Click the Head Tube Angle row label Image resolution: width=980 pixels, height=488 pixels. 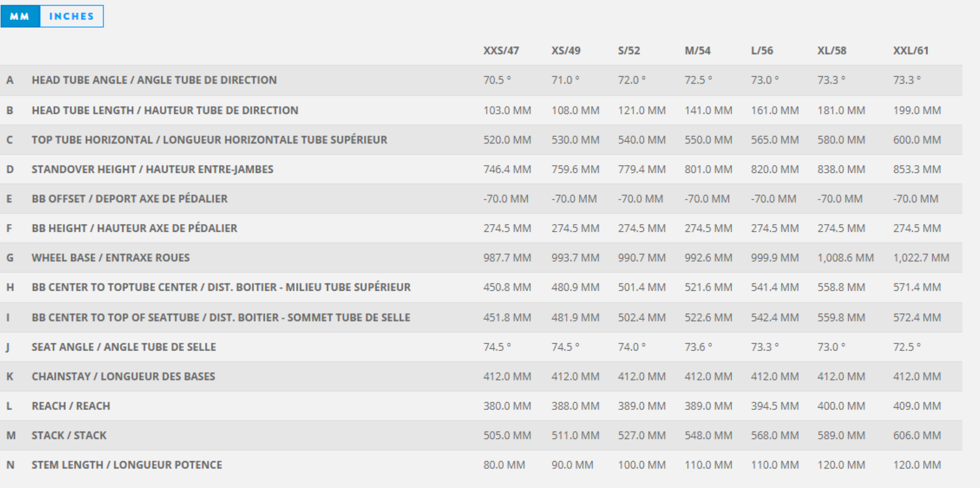[154, 80]
